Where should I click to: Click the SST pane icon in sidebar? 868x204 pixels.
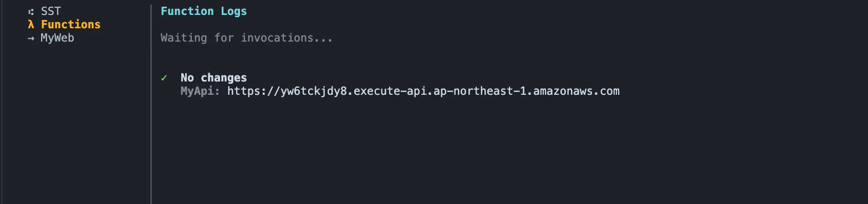coord(31,12)
